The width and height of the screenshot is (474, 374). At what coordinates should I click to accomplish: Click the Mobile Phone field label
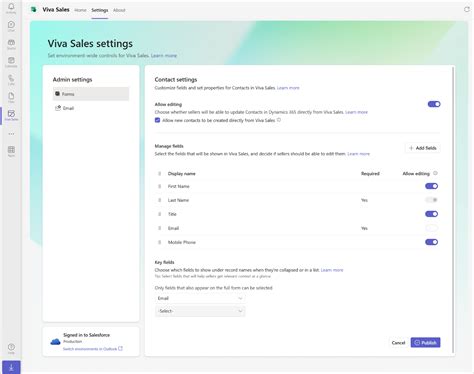(x=182, y=242)
